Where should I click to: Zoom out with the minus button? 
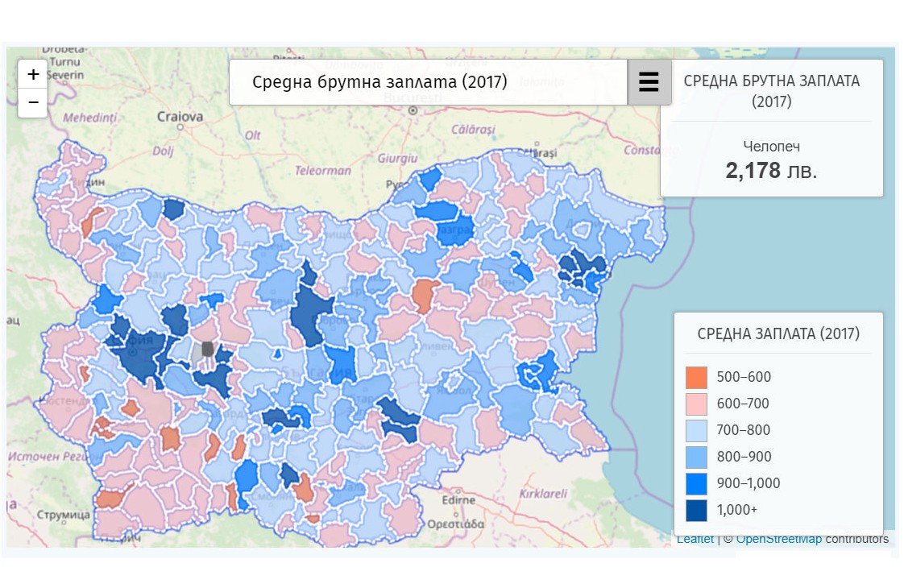(33, 102)
